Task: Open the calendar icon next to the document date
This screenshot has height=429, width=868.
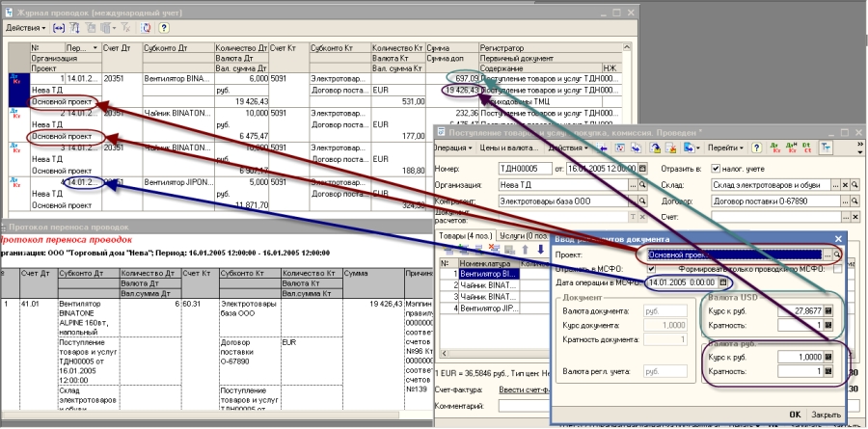Action: (642, 169)
